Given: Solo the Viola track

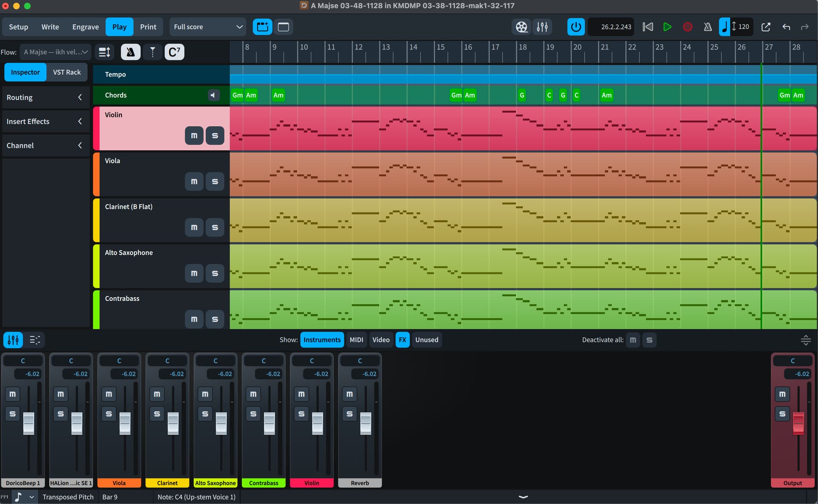Looking at the screenshot, I should [x=215, y=181].
